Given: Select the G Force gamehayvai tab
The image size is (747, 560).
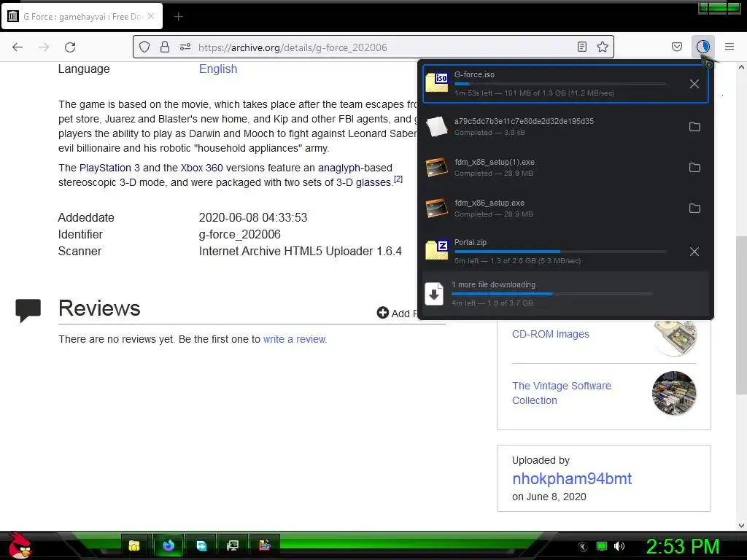Looking at the screenshot, I should [x=82, y=17].
